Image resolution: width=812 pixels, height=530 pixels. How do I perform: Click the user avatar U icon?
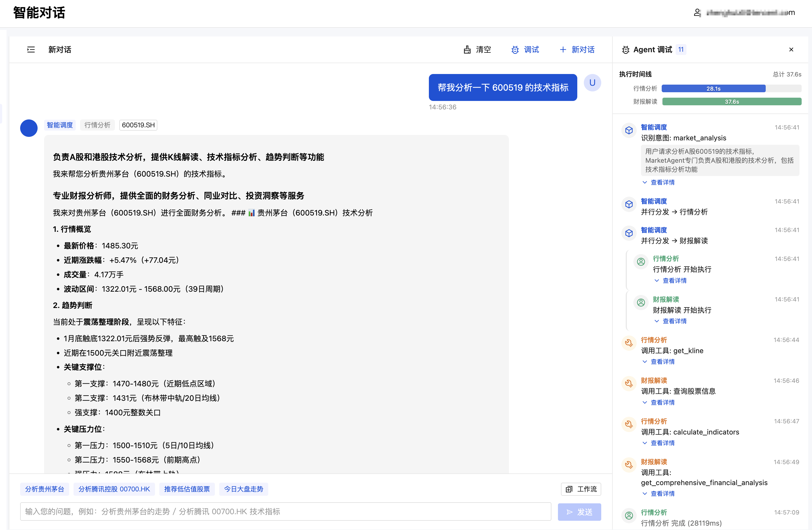592,83
